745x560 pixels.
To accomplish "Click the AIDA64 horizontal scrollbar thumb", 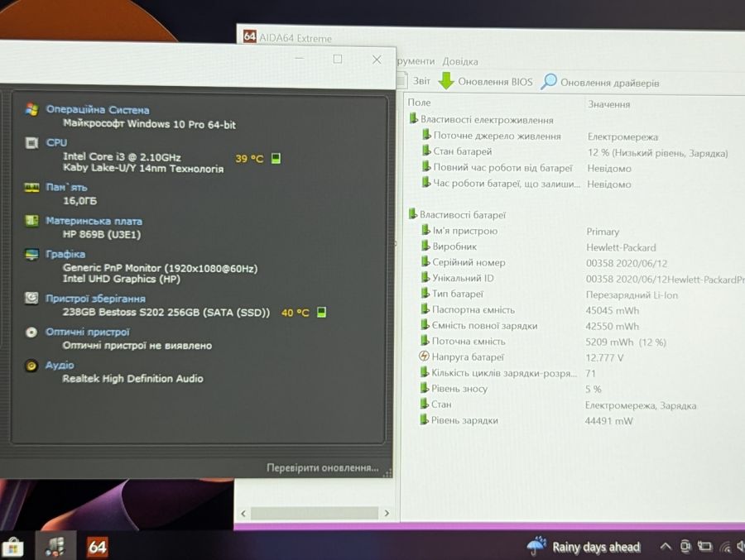I will pos(314,513).
